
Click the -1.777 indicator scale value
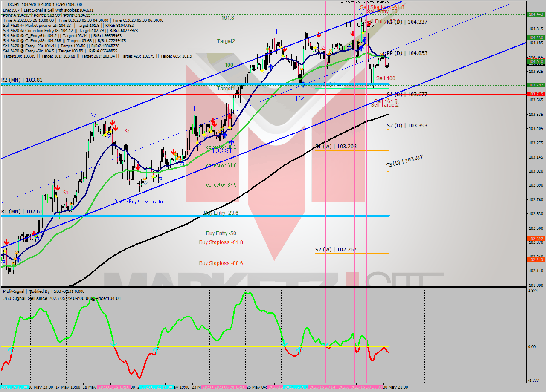click(534, 381)
